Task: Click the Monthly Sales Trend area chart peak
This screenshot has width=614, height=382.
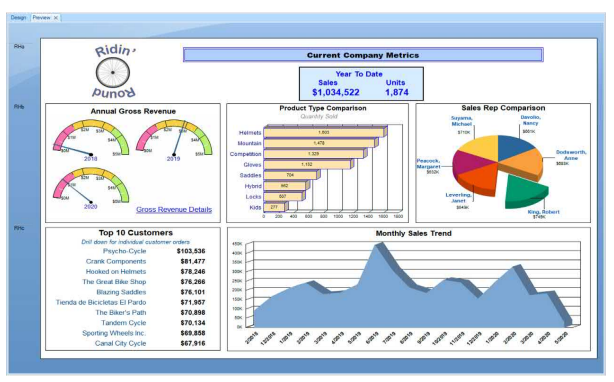Action: coord(378,245)
